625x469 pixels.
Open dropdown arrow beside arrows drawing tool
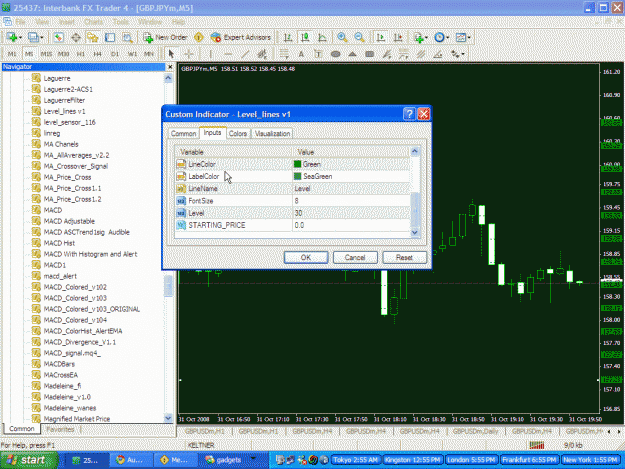[x=463, y=54]
